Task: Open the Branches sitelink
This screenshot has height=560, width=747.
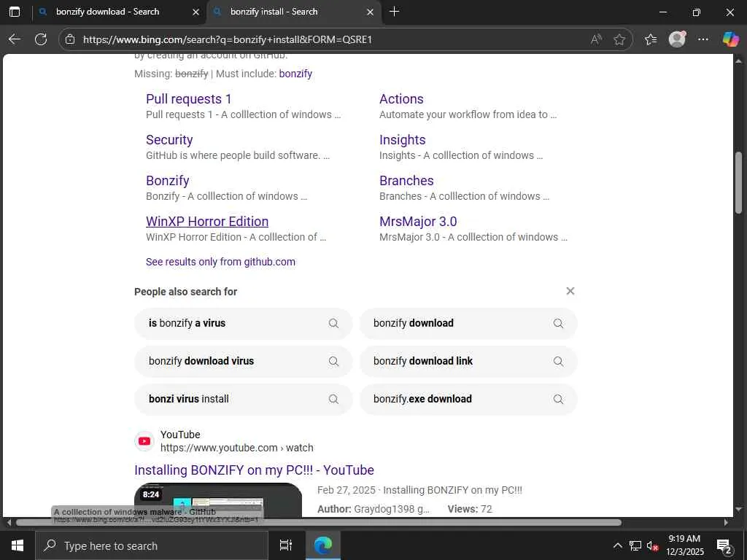Action: coord(406,181)
